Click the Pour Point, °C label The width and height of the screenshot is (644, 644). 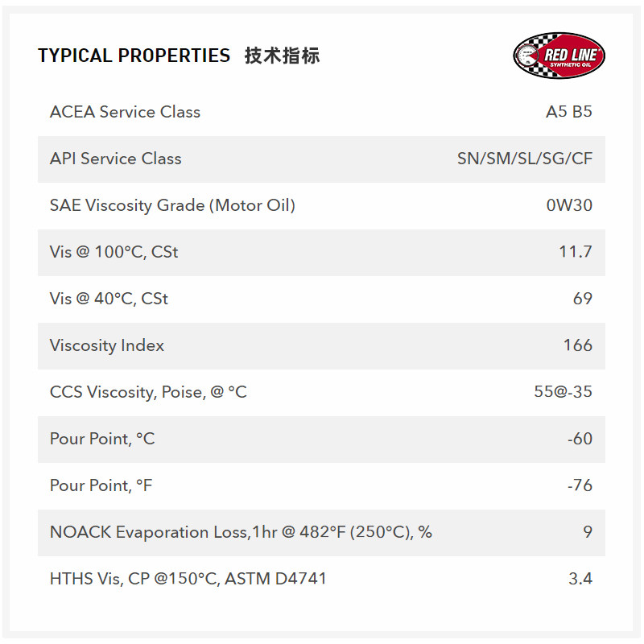pos(102,439)
